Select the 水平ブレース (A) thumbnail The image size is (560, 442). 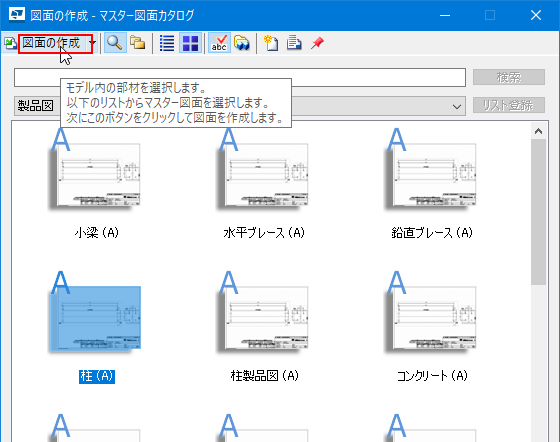click(x=263, y=169)
